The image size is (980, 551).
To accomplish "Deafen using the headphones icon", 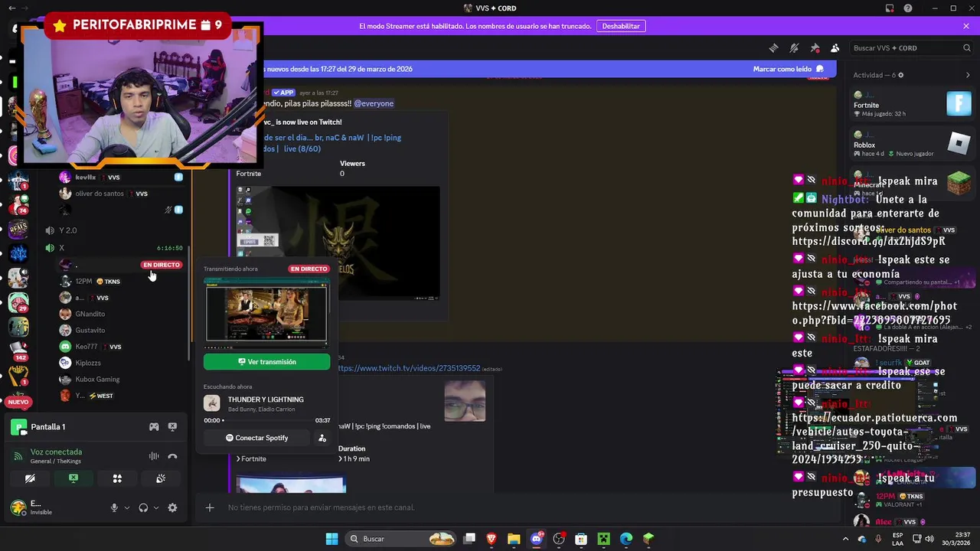I will coord(143,507).
